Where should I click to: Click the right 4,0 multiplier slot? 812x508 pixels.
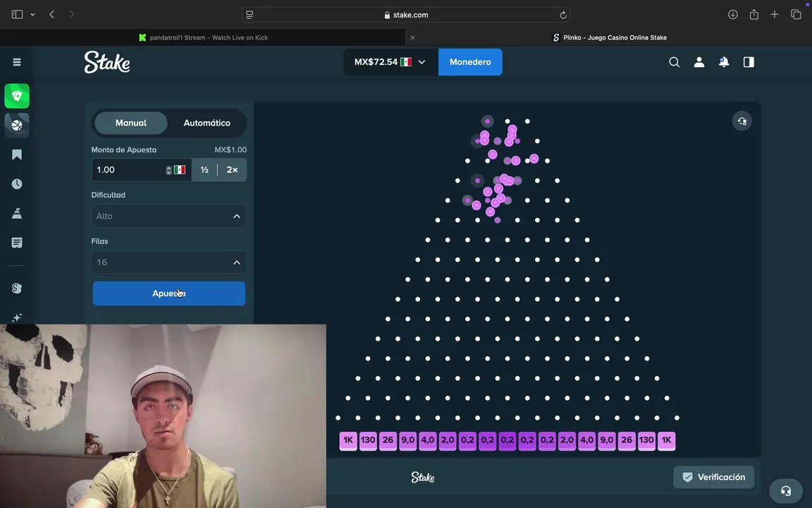point(586,440)
